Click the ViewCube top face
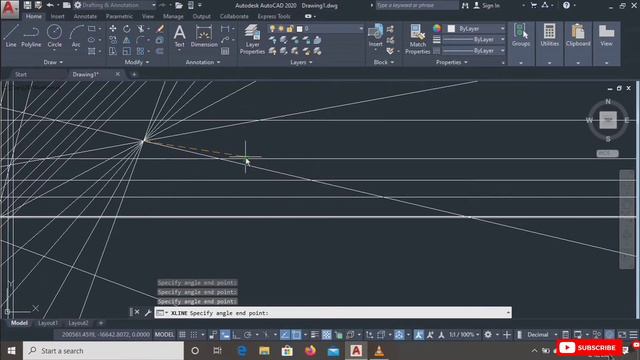 (608, 120)
